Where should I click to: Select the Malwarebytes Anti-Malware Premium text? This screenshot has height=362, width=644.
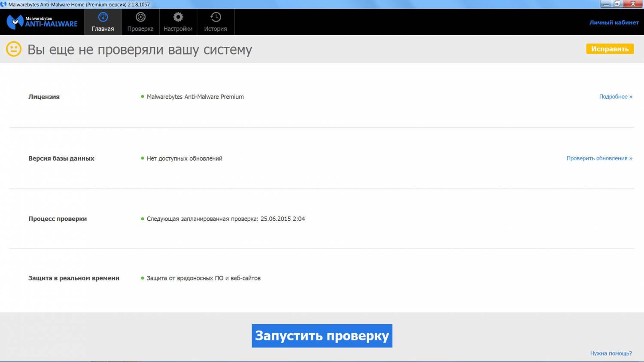click(x=195, y=97)
